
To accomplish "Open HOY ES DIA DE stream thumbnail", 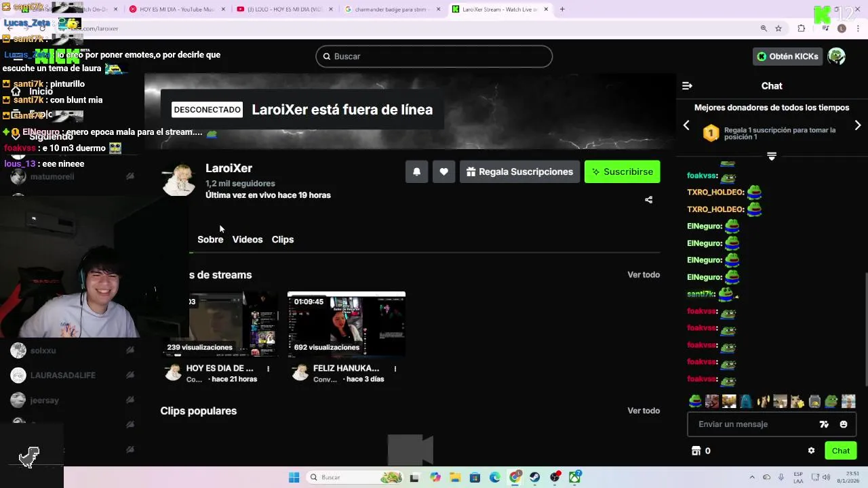I will [220, 325].
